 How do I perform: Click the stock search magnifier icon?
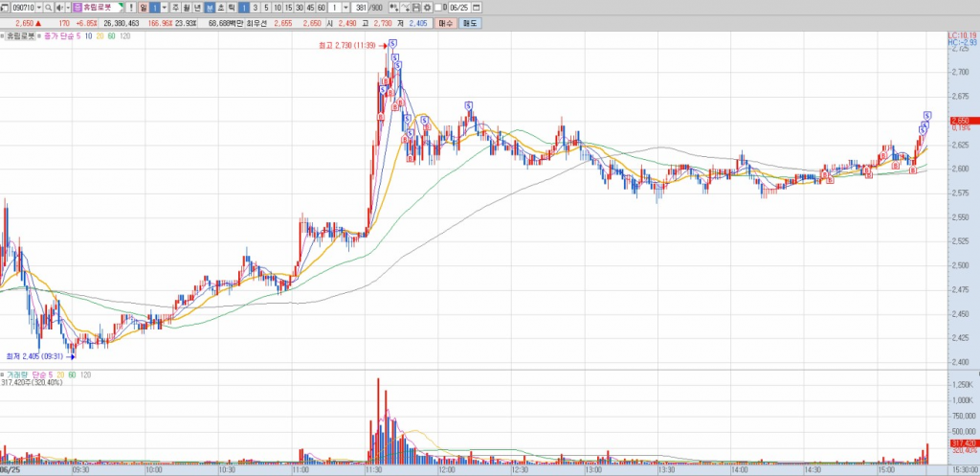point(47,7)
